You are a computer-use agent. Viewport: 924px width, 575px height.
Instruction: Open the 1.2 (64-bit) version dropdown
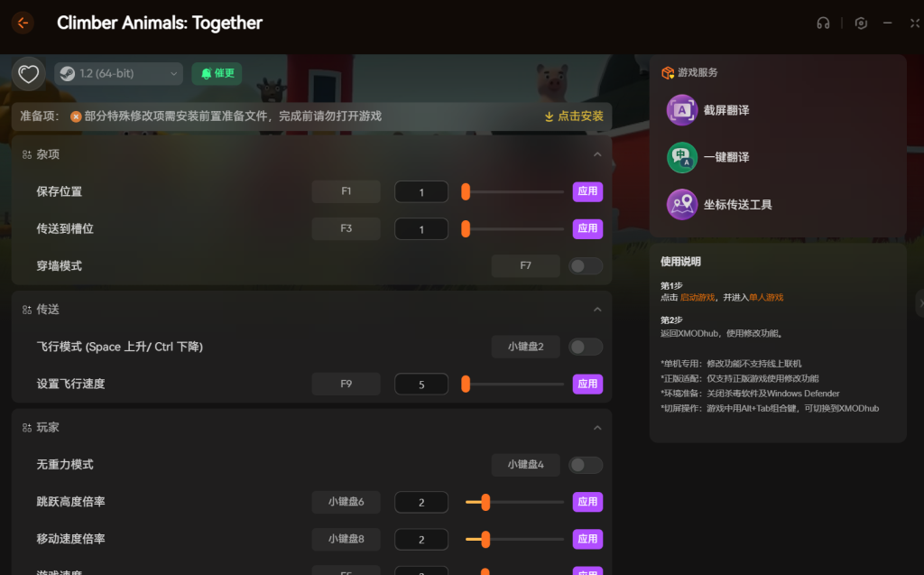[x=118, y=74]
